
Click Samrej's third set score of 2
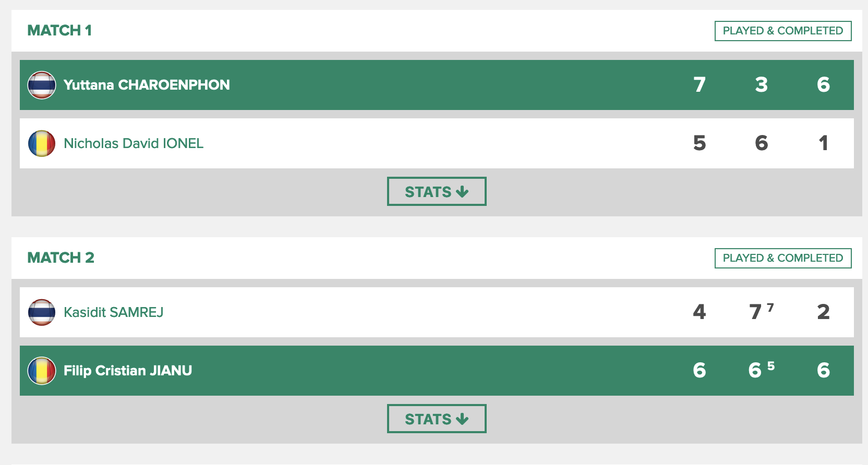(x=823, y=312)
